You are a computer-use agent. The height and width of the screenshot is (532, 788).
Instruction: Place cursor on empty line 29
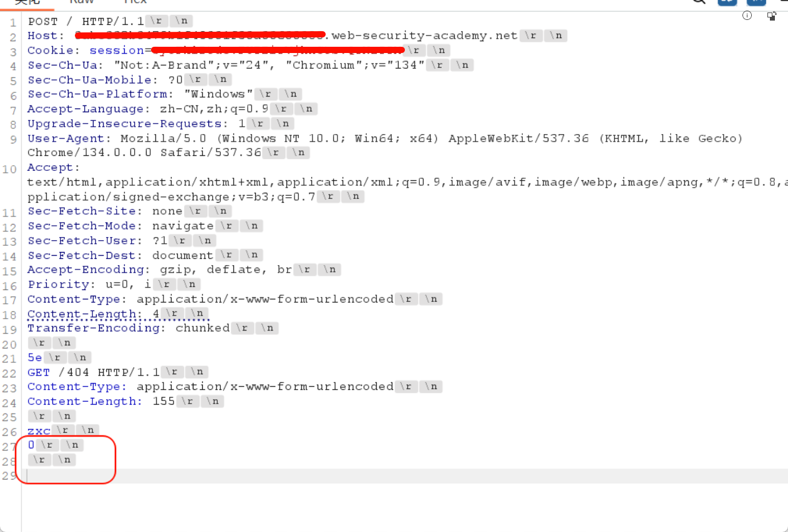pos(406,476)
